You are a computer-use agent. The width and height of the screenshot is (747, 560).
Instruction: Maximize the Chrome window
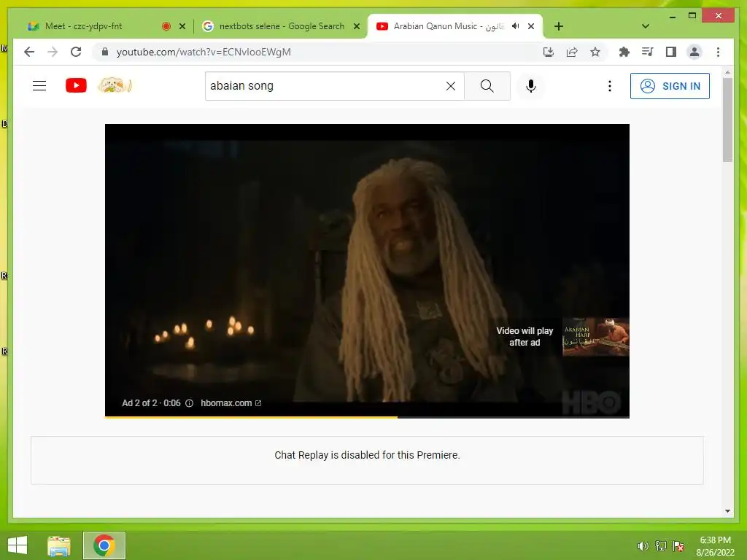[x=692, y=16]
